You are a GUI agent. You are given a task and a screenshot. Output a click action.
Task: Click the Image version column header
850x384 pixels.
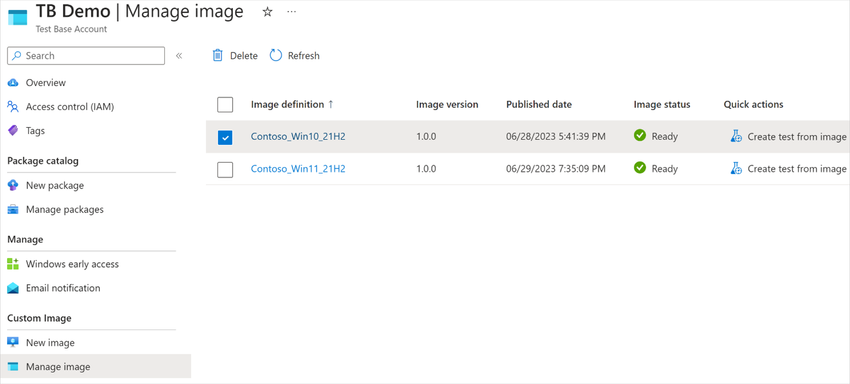click(447, 105)
